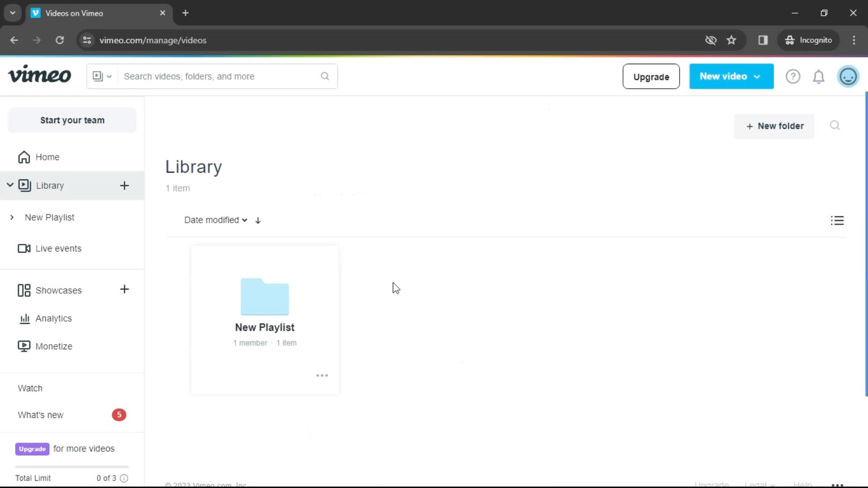868x488 pixels.
Task: Open the Date modified sort dropdown
Action: tap(216, 220)
